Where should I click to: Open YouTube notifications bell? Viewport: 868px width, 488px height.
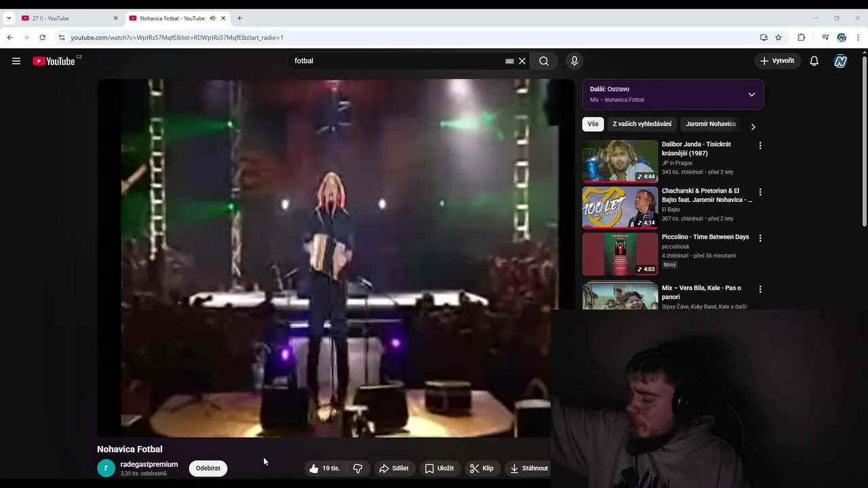coord(814,61)
